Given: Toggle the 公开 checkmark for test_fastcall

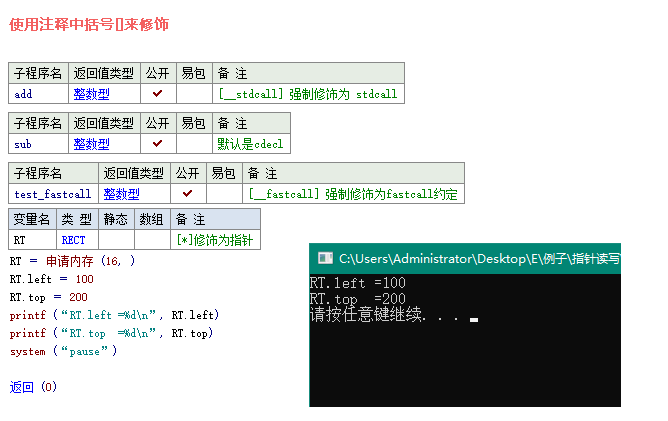Looking at the screenshot, I should coord(187,194).
